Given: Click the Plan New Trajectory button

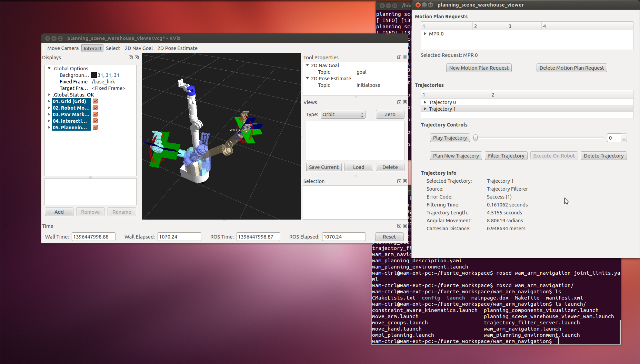Looking at the screenshot, I should click(x=456, y=156).
